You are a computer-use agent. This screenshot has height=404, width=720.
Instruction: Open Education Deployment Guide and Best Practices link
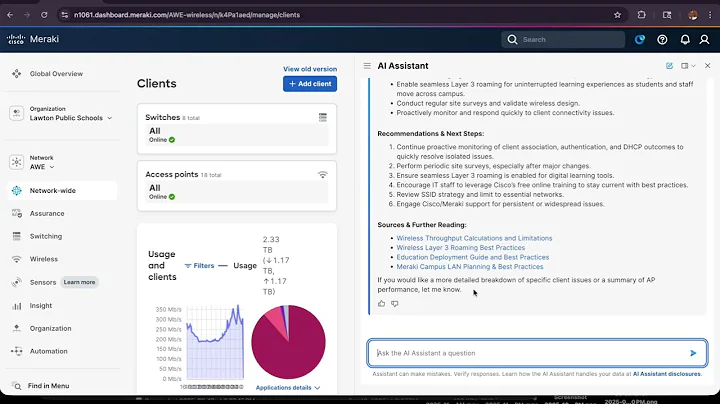click(x=472, y=257)
